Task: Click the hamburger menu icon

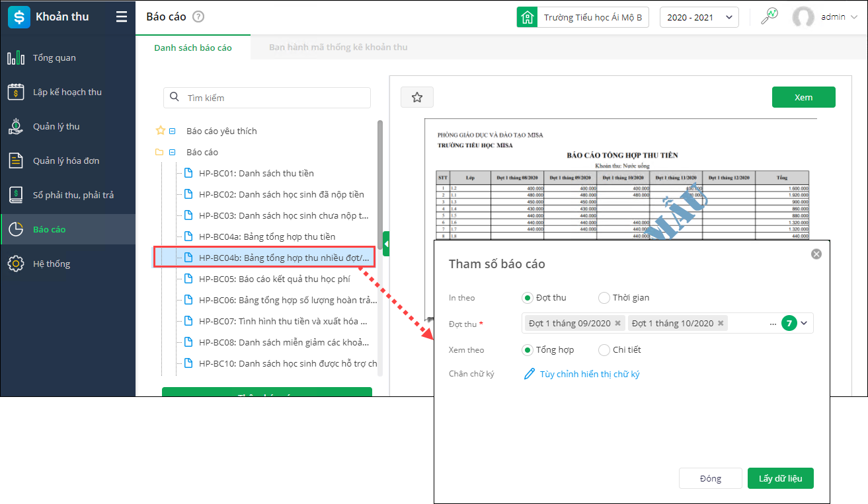Action: pyautogui.click(x=122, y=17)
